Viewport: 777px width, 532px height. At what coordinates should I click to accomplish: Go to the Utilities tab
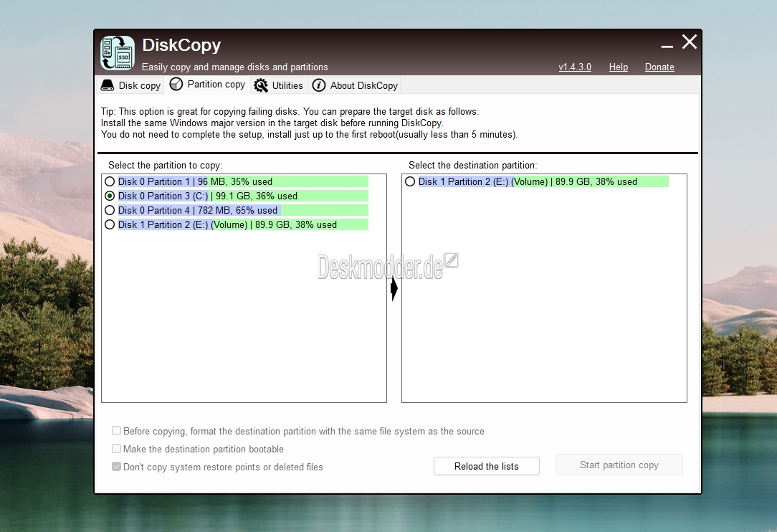[x=279, y=85]
